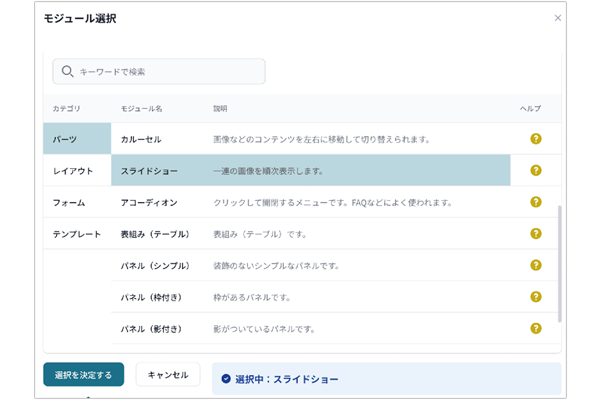Click the search magnifier icon
Image resolution: width=600 pixels, height=400 pixels.
[67, 71]
